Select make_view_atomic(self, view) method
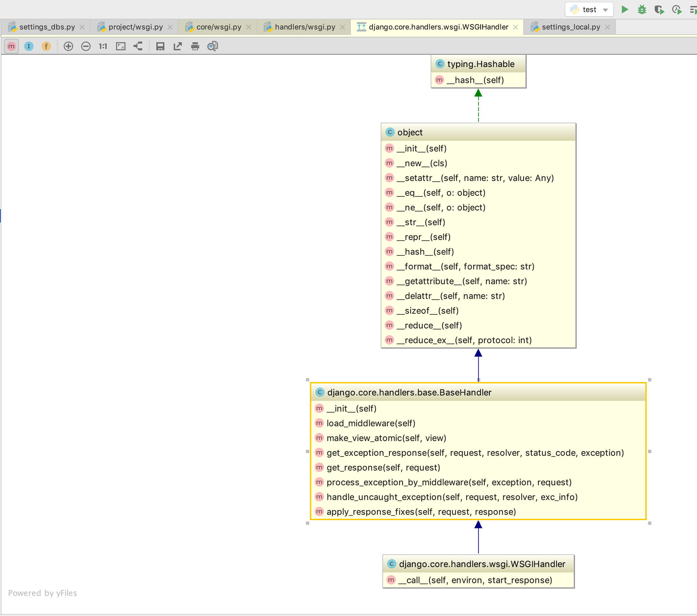The image size is (697, 616). tap(478, 438)
